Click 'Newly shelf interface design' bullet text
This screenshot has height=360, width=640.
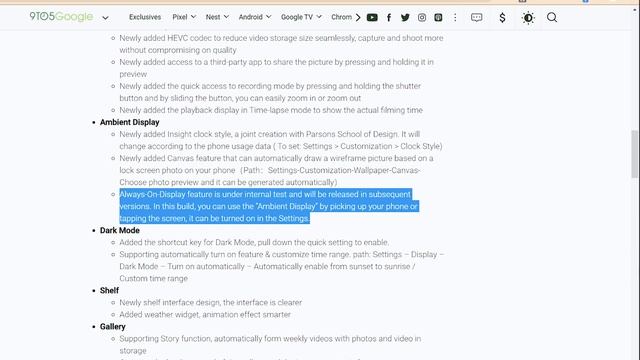211,302
